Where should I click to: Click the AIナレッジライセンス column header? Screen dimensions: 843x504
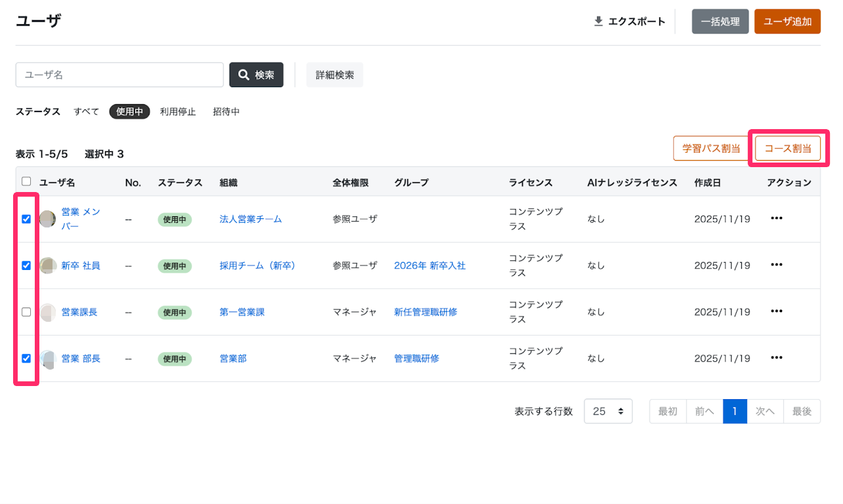pos(632,182)
